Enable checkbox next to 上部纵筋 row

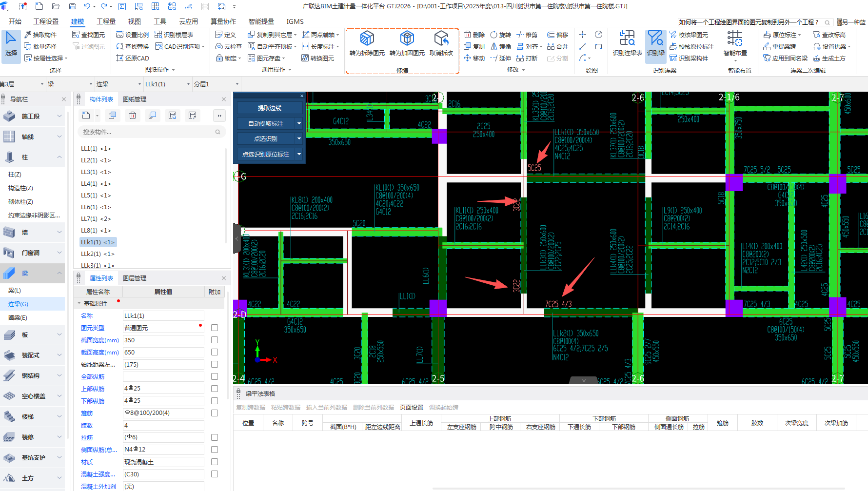click(x=215, y=389)
